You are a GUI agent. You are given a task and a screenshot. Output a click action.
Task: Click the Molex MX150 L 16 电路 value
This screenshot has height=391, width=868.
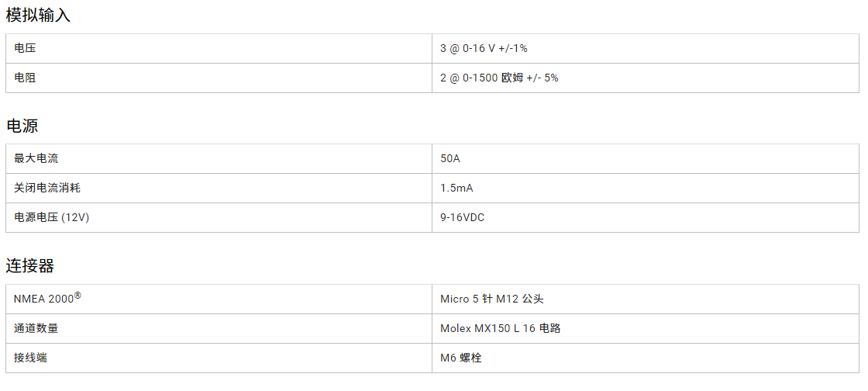[500, 329]
